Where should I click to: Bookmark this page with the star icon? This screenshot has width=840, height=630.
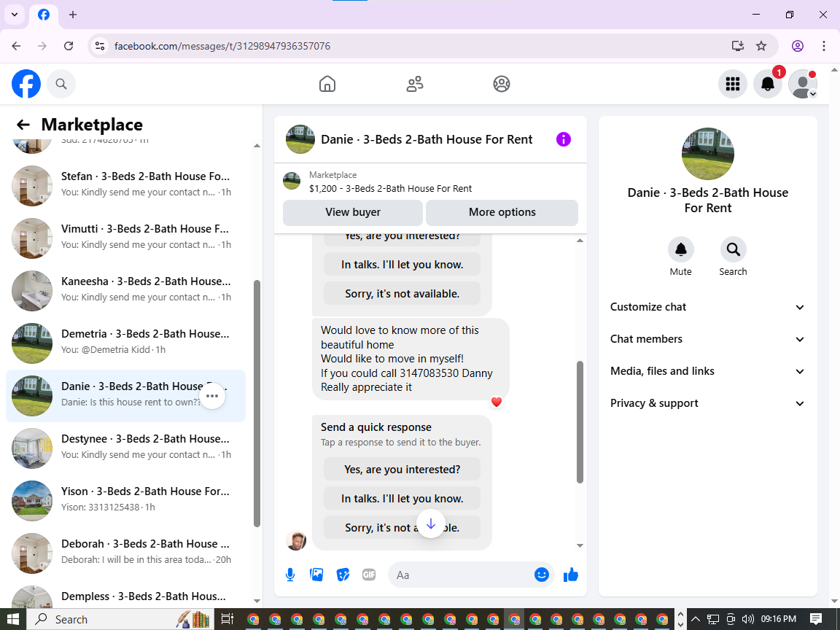761,46
